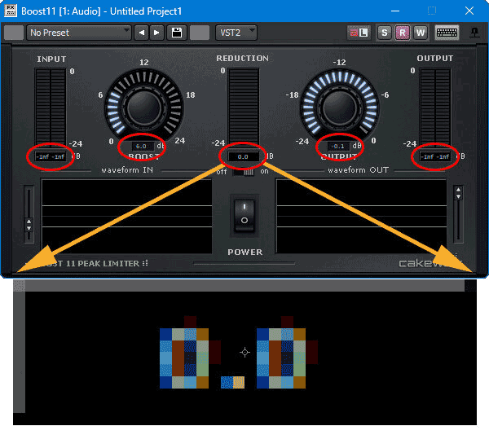Click the waveform IN display
Image resolution: width=489 pixels, height=448 pixels.
pyautogui.click(x=126, y=215)
